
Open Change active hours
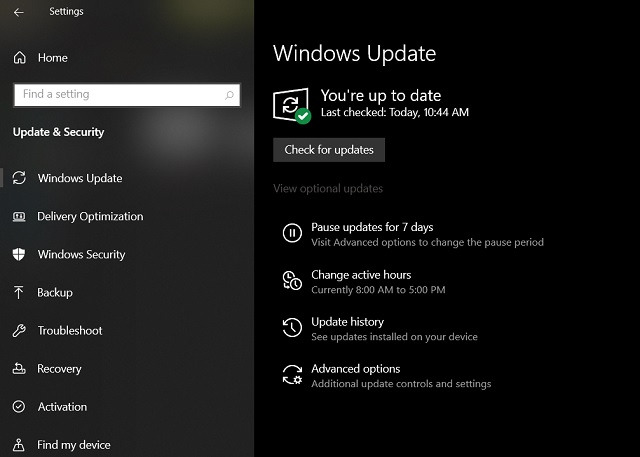coord(361,275)
